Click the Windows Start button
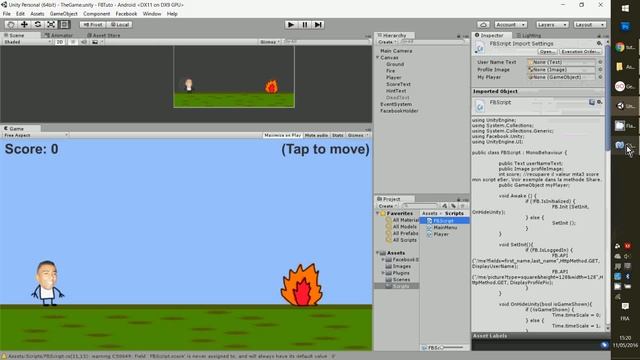Viewport: 640px width, 360px height. (x=625, y=8)
